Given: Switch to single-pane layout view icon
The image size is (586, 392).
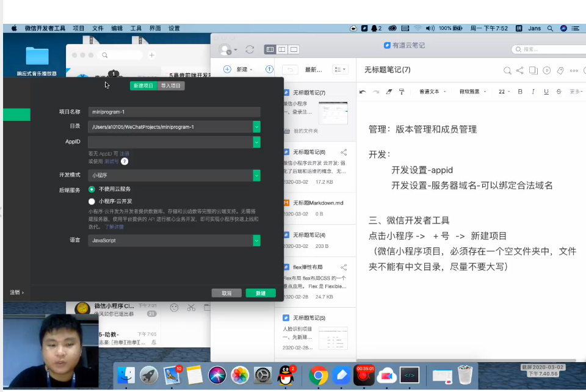Looking at the screenshot, I should click(294, 49).
